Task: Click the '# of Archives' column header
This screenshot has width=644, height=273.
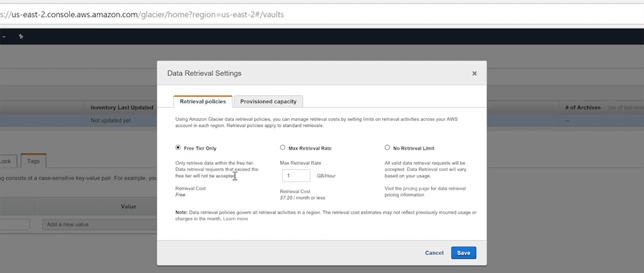Action: pyautogui.click(x=583, y=107)
